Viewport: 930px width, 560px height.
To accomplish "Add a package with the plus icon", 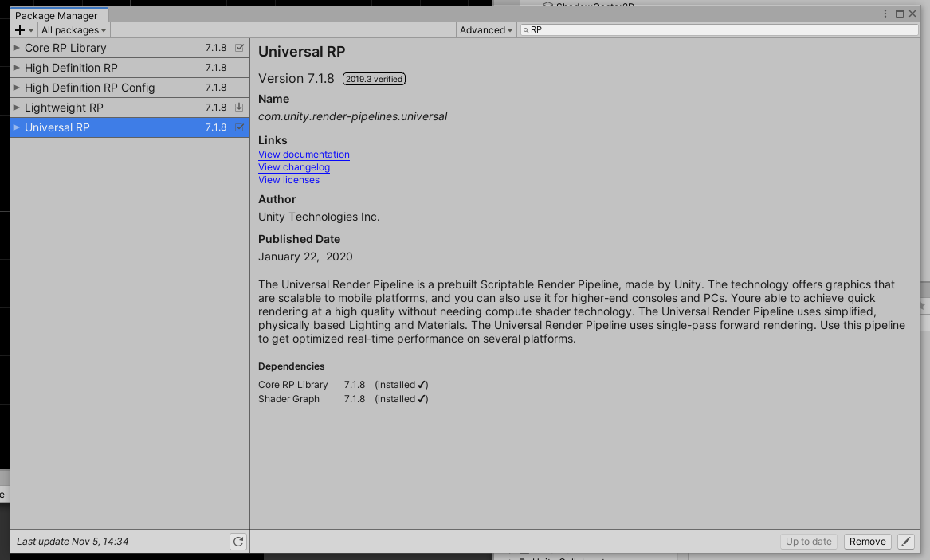I will 24,30.
